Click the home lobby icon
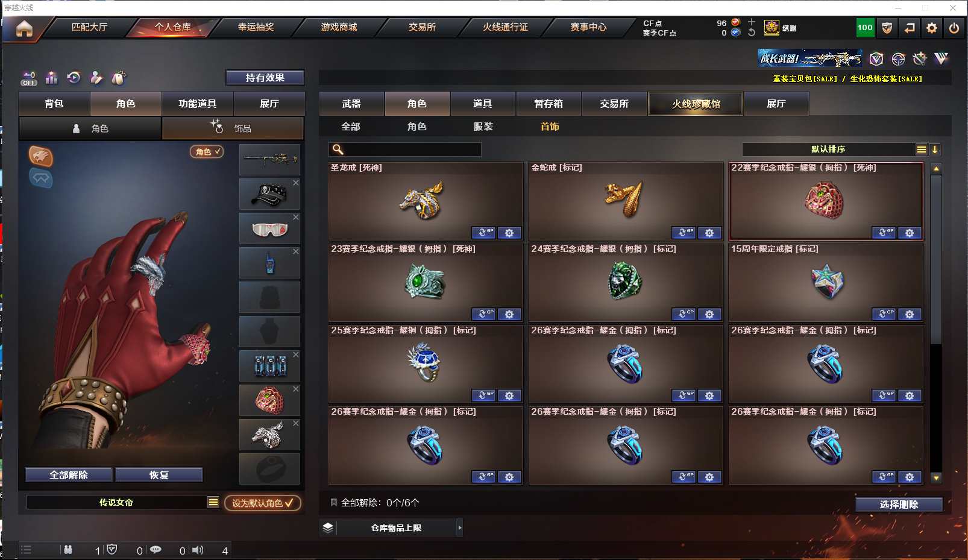 tap(24, 28)
